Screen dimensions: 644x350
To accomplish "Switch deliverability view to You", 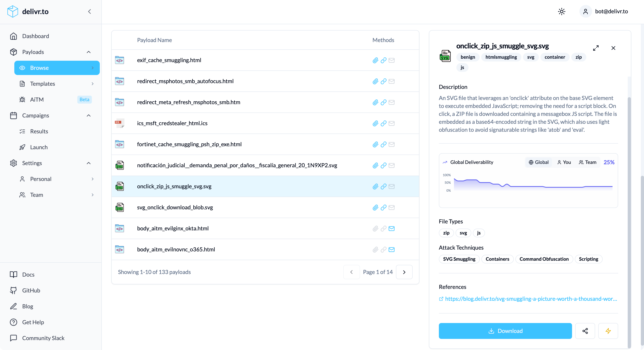I will tap(564, 162).
